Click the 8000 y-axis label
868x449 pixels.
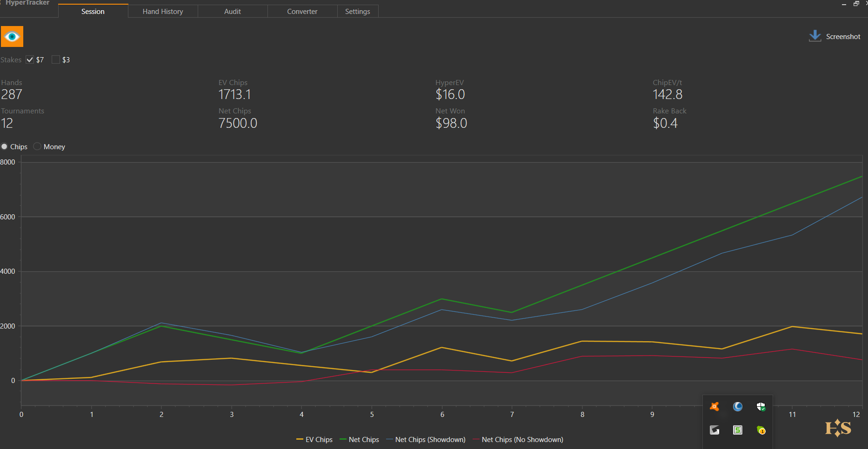click(x=7, y=162)
